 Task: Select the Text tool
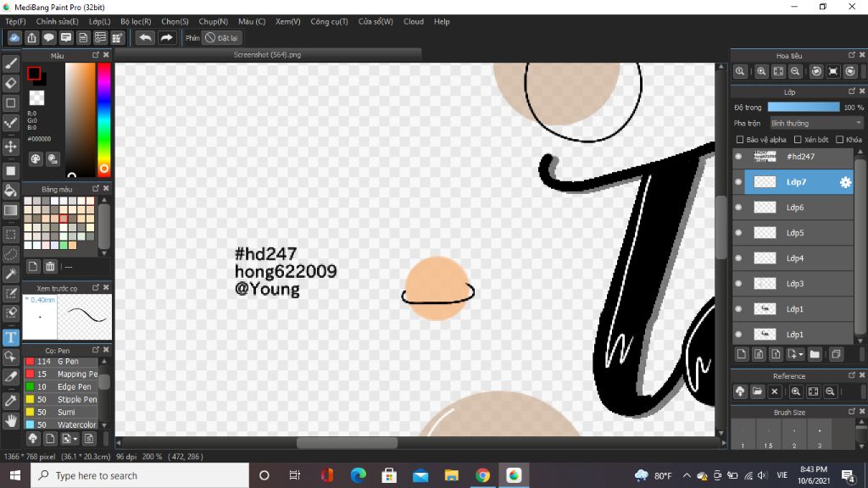(x=10, y=337)
